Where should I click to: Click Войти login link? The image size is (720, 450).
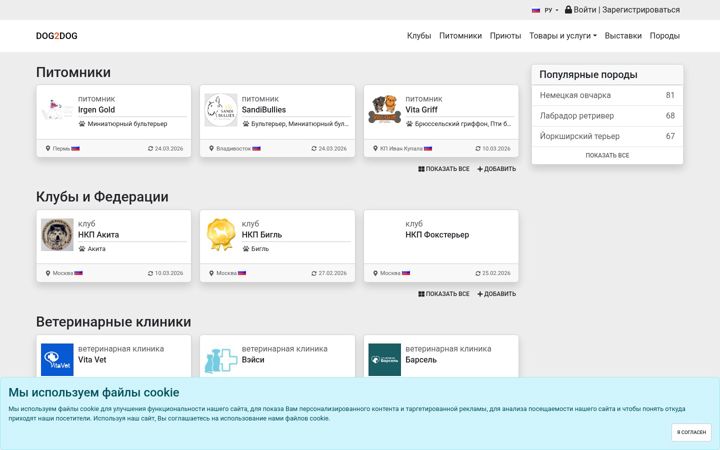coord(585,10)
